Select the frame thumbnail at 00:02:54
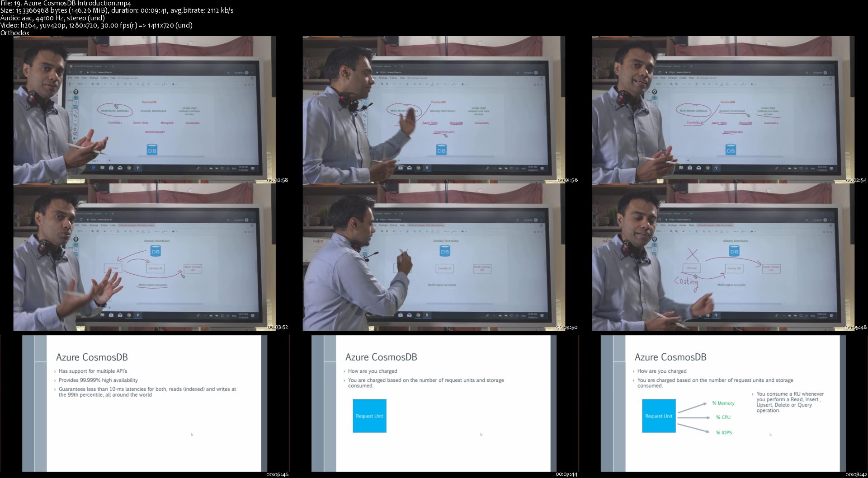The image size is (868, 478). coord(723,110)
